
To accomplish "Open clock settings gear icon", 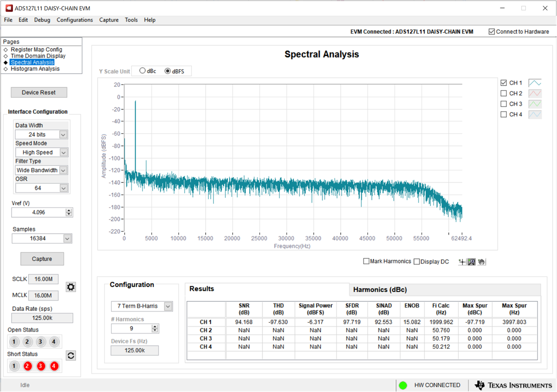I will [x=71, y=287].
